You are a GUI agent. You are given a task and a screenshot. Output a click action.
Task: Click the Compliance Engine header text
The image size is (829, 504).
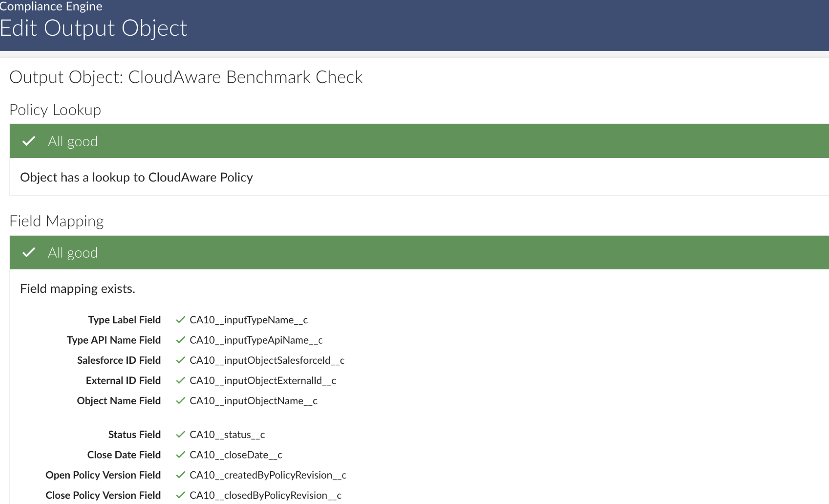(x=51, y=6)
